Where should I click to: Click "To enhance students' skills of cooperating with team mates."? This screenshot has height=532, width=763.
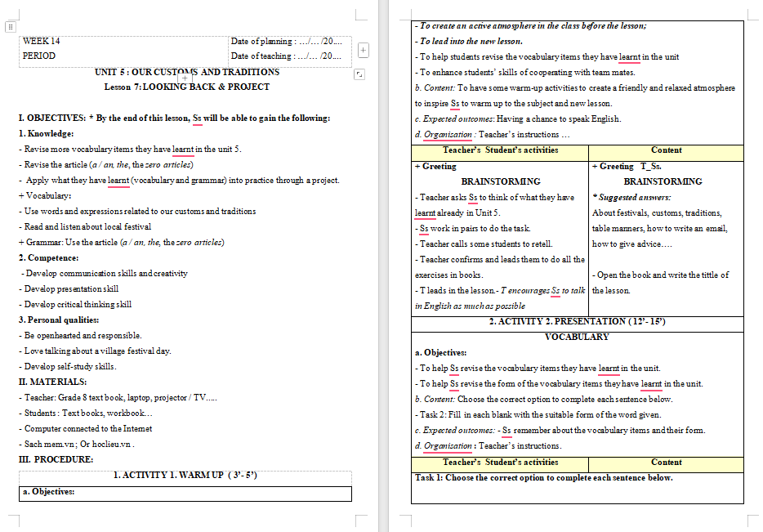coord(525,73)
